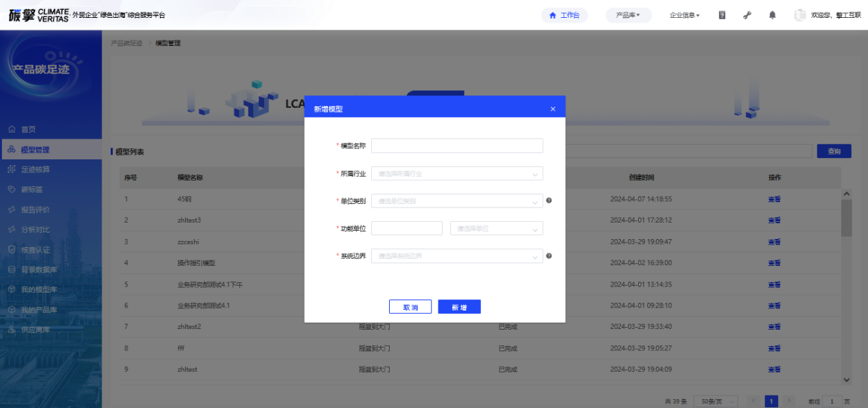Click the help icon next to 系统边界

click(549, 256)
